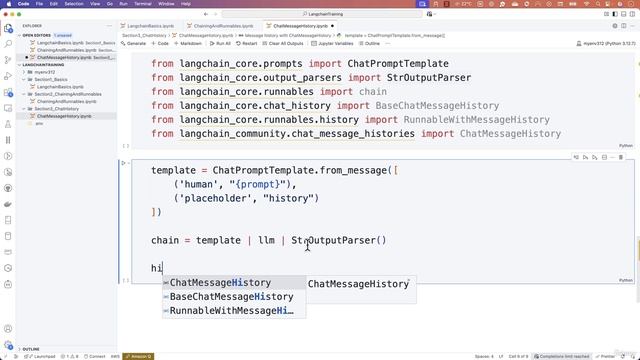The width and height of the screenshot is (640, 360).
Task: Click the LangchainTraining search field
Action: pos(322,14)
